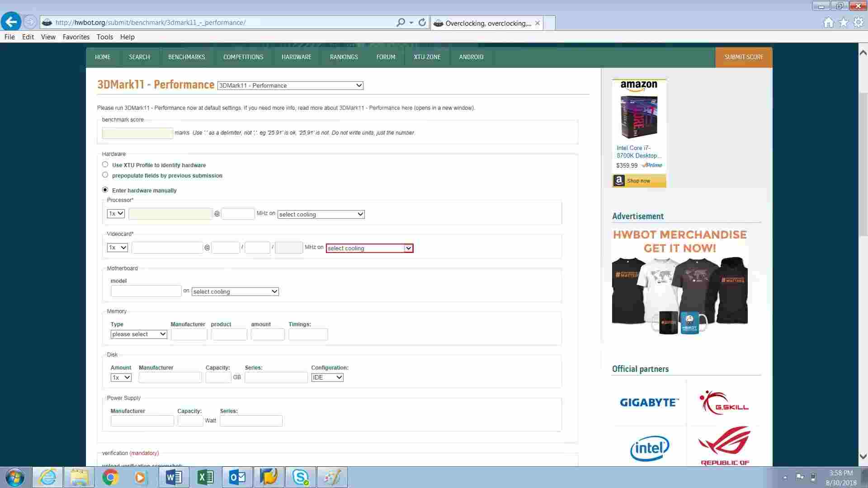Screen dimensions: 868x488
Task: Open the Motherboard select cooling dropdown
Action: [235, 291]
